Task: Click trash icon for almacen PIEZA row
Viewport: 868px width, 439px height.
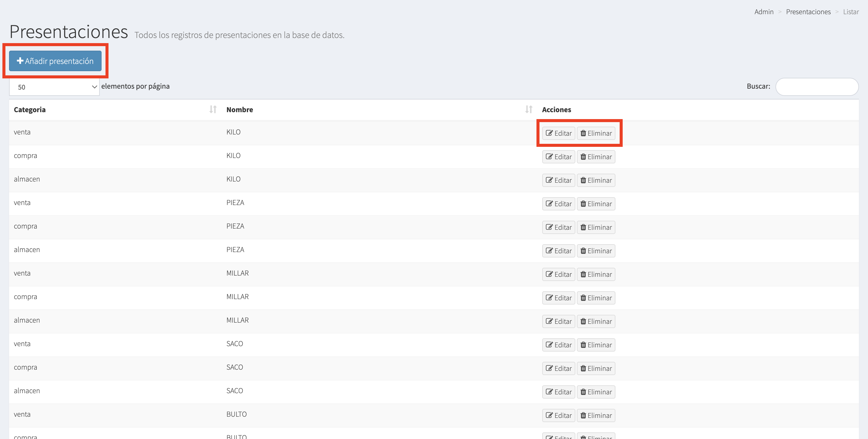Action: coord(583,251)
